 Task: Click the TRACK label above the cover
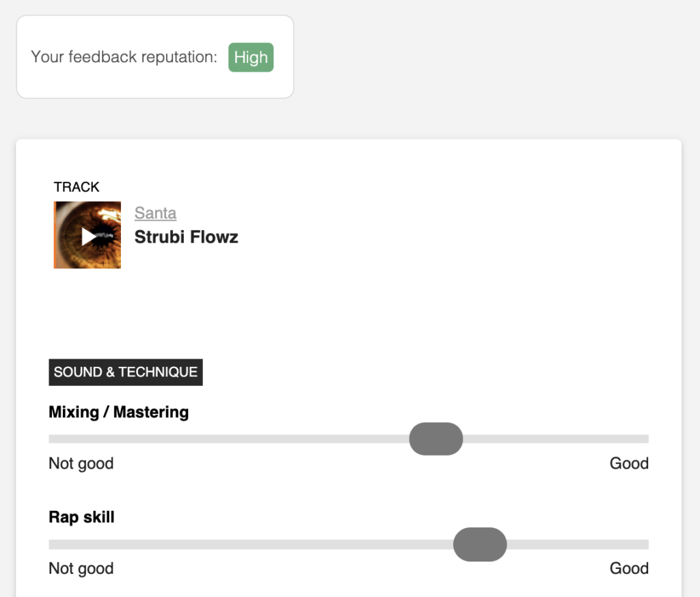(x=77, y=186)
